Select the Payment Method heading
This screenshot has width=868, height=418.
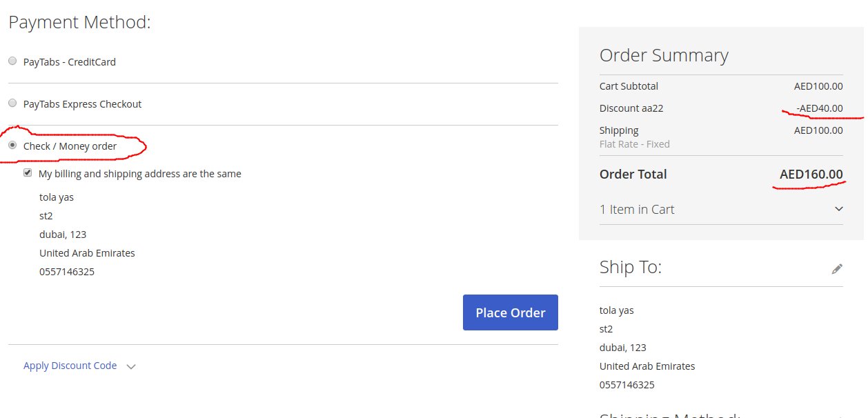(x=79, y=21)
